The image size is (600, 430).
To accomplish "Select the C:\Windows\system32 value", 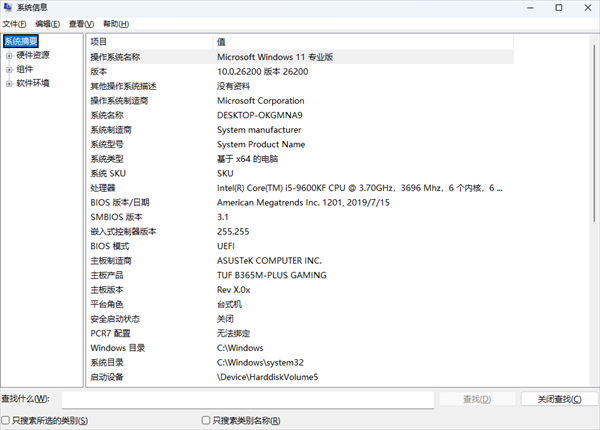I will (x=260, y=362).
